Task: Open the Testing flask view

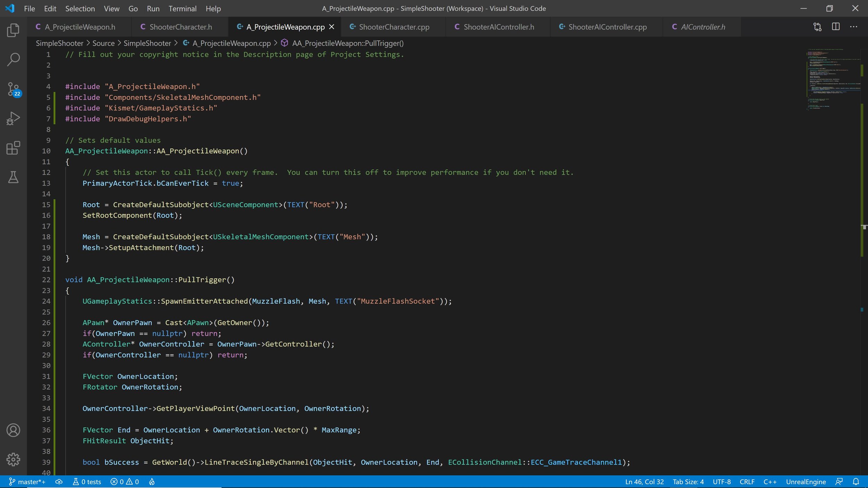Action: point(13,177)
